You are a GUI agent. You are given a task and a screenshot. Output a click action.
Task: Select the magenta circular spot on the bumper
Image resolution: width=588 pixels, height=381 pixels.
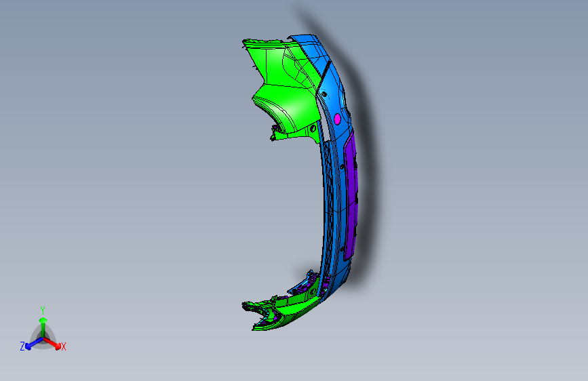pos(337,119)
